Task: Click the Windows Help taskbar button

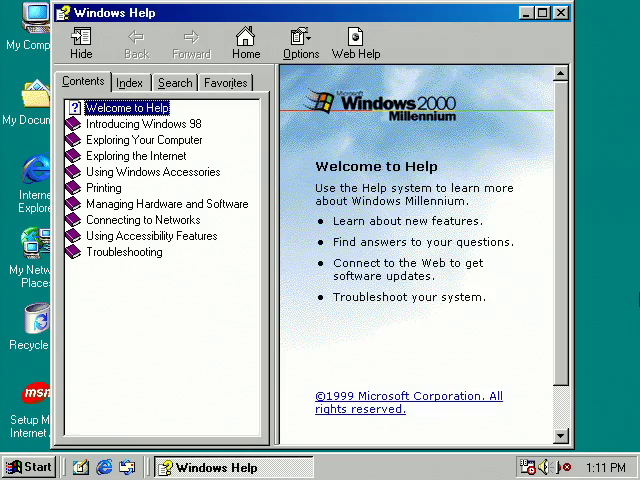Action: [x=233, y=467]
